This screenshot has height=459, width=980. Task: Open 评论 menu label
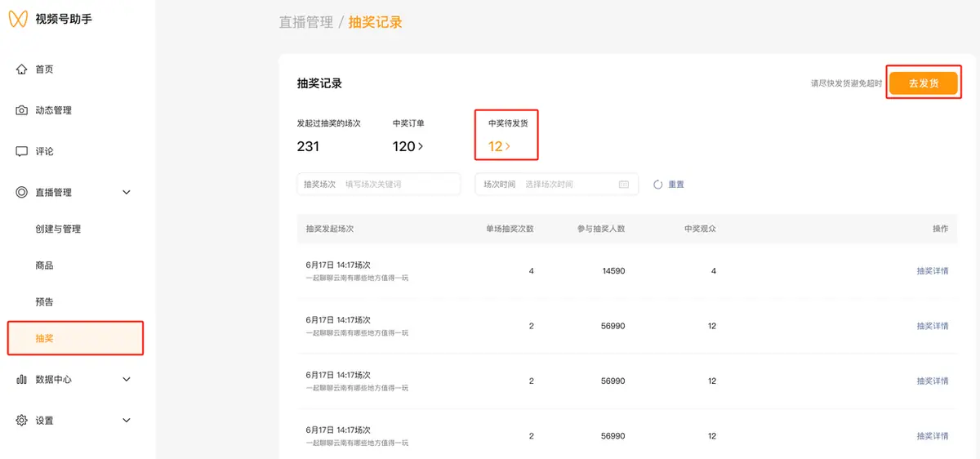pos(44,151)
